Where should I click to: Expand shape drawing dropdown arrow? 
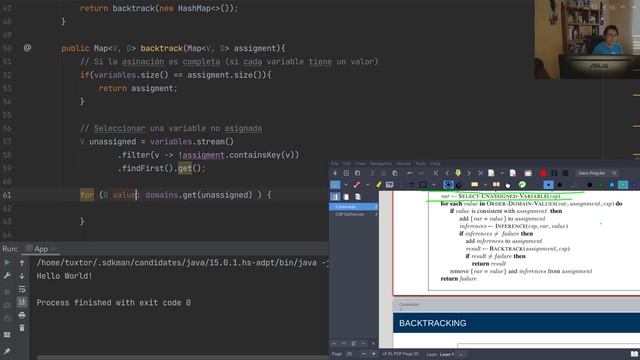(433, 185)
